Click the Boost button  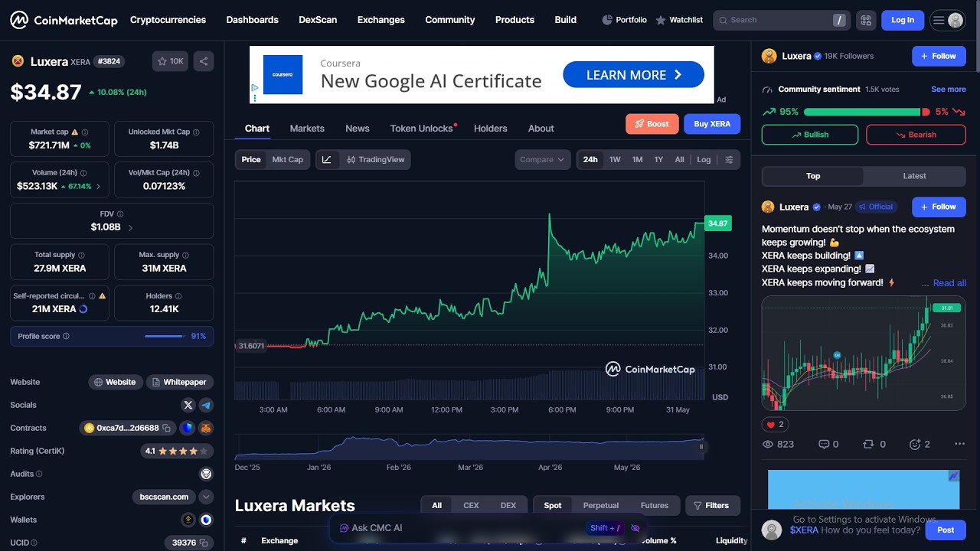(x=652, y=124)
